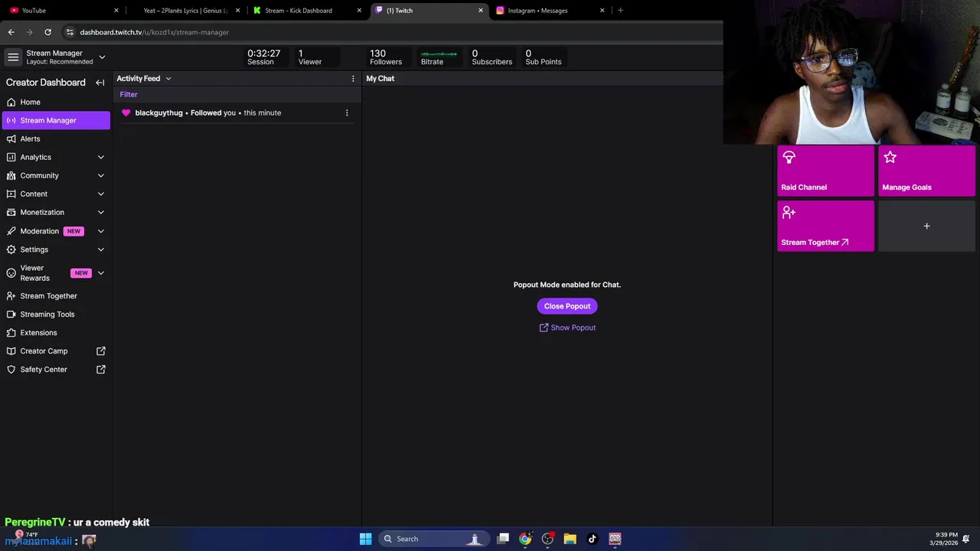Switch to the YouTube browser tab
The height and width of the screenshot is (551, 980).
(64, 11)
